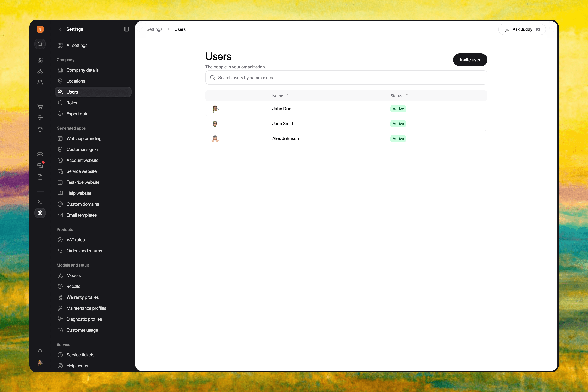Click Alex Johnson's avatar
Screen dimensions: 588x392
pyautogui.click(x=215, y=138)
